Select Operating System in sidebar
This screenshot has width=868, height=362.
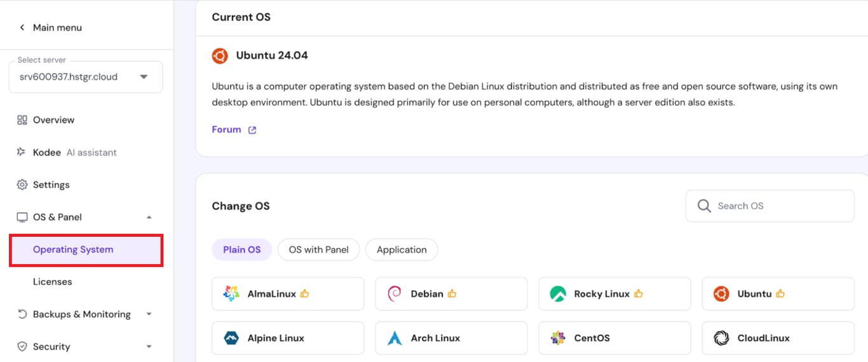click(x=73, y=250)
